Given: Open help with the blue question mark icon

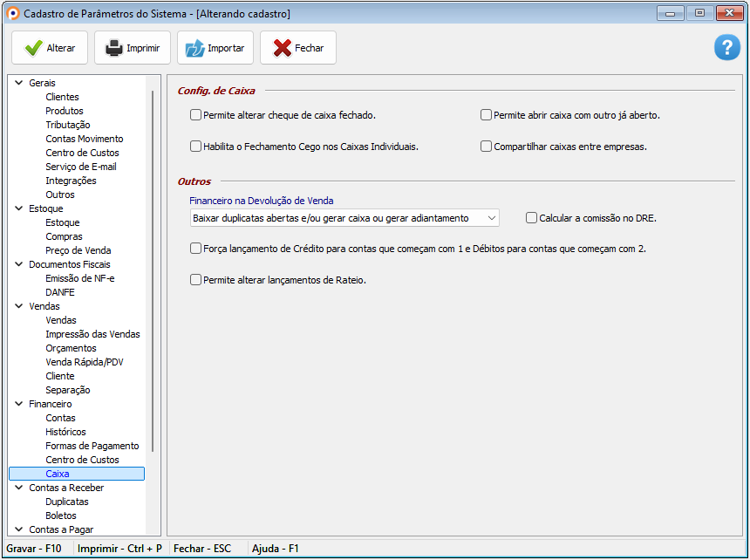Looking at the screenshot, I should tap(726, 48).
